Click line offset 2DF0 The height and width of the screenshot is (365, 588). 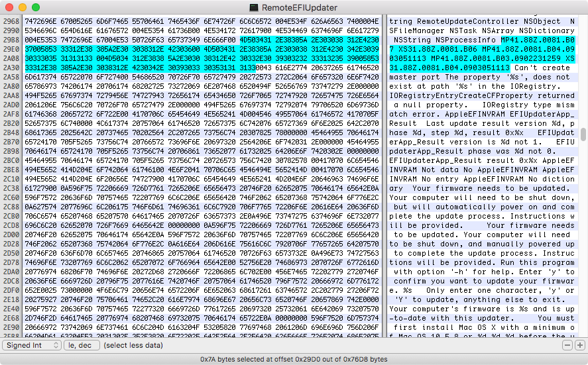(x=11, y=290)
